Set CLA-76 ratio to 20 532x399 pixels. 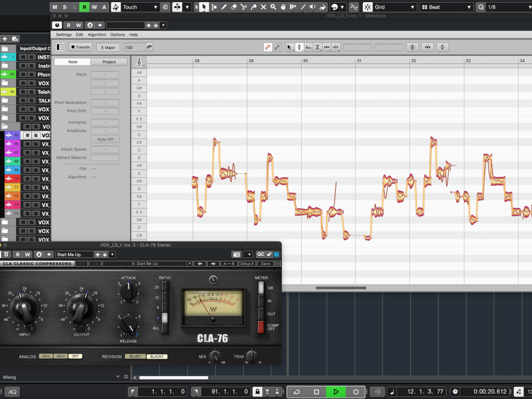164,287
